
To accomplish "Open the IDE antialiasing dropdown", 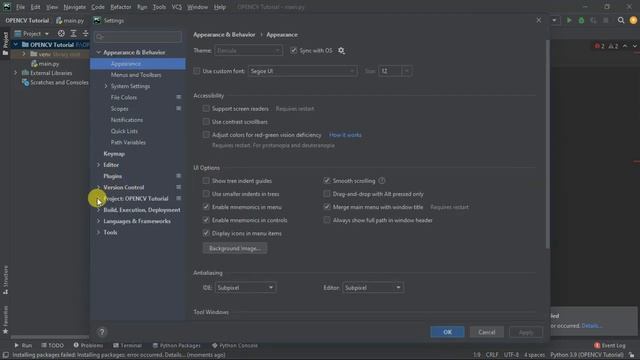I will (245, 288).
